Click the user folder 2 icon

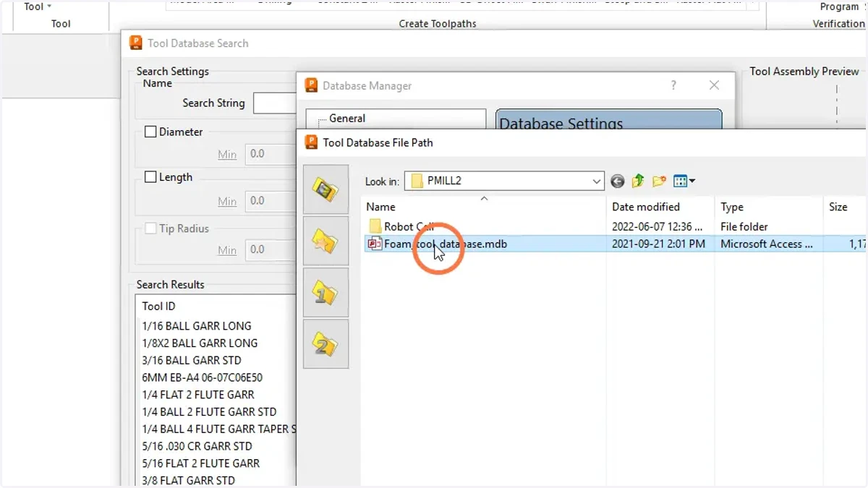[325, 345]
